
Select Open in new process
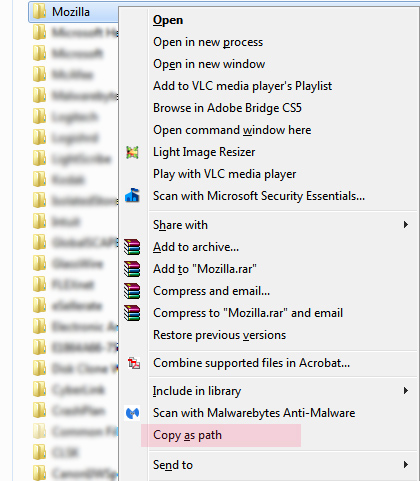point(208,42)
